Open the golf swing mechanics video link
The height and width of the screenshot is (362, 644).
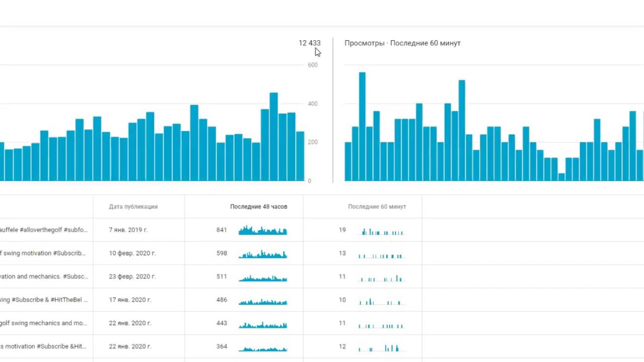[x=44, y=323]
